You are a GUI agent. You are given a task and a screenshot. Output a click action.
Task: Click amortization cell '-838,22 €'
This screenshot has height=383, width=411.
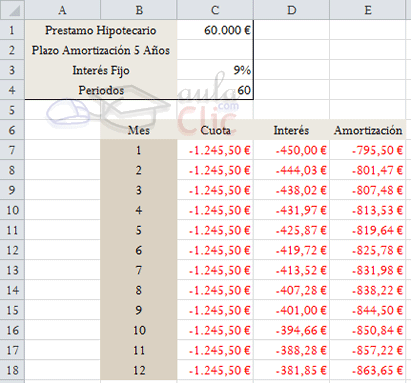368,290
